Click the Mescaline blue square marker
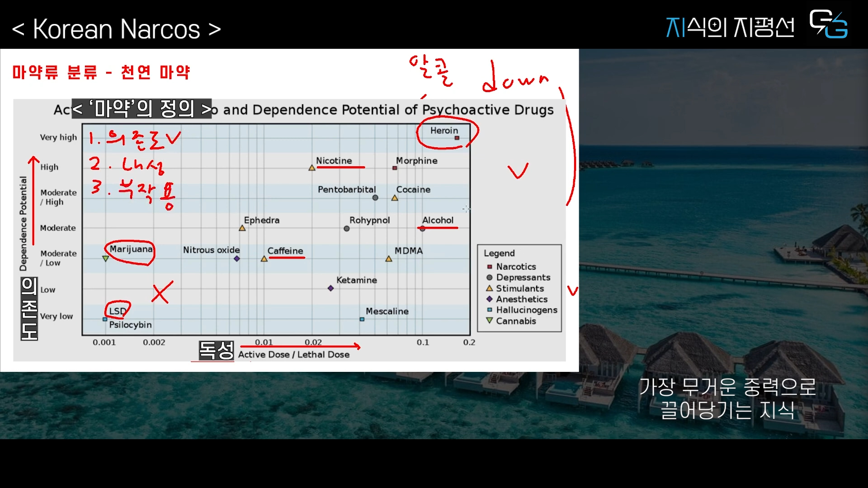Image resolution: width=868 pixels, height=488 pixels. (362, 319)
